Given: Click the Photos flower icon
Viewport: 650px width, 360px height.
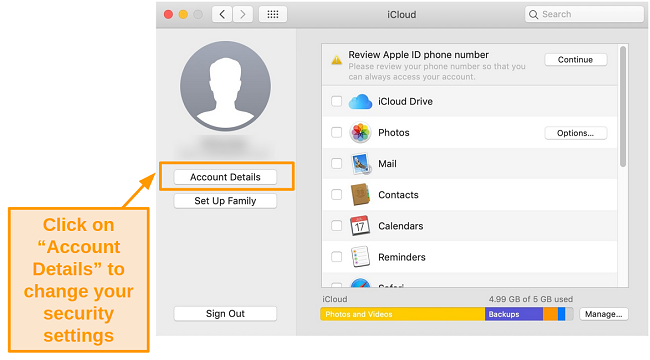Looking at the screenshot, I should point(360,133).
